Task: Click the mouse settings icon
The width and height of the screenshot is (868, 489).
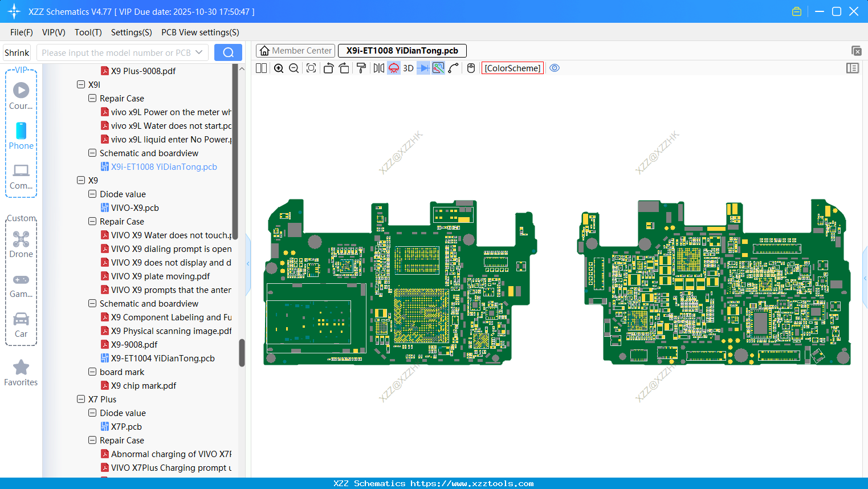Action: coord(471,68)
